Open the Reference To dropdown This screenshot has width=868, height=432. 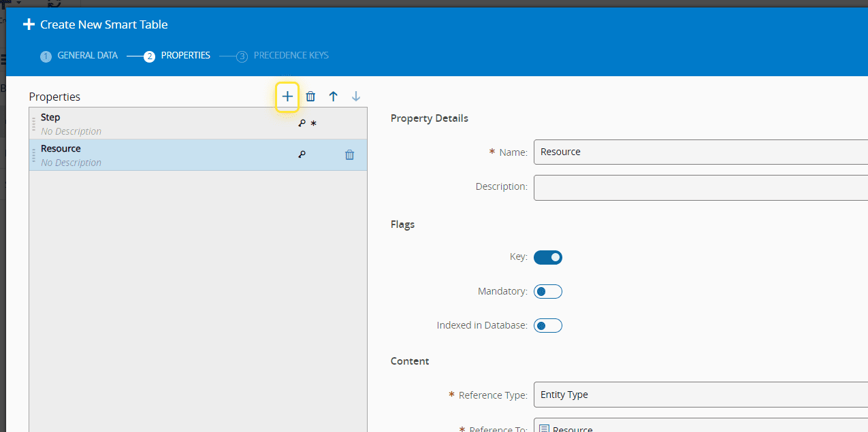point(700,428)
